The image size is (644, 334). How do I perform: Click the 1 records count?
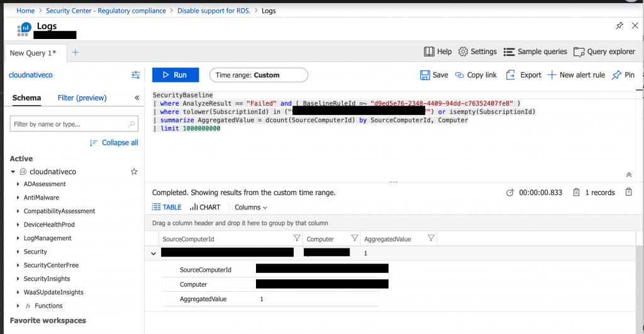[x=599, y=192]
